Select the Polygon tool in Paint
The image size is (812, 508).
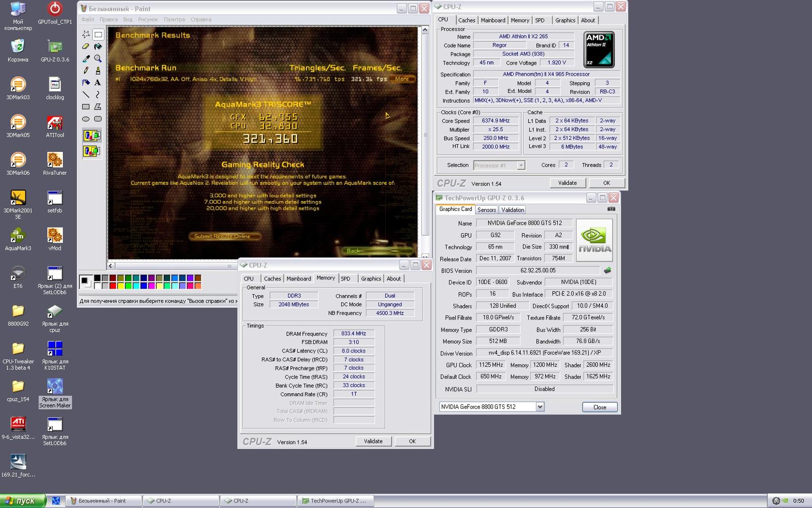(x=98, y=107)
